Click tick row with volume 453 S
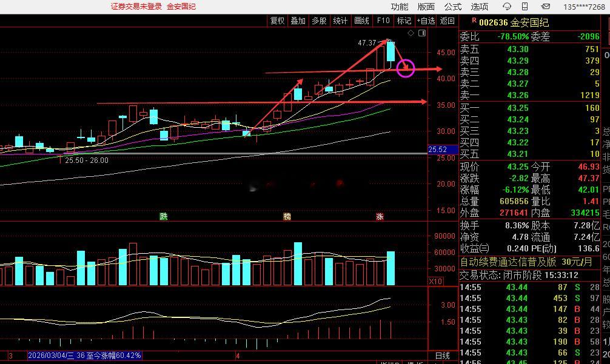The width and height of the screenshot is (610, 364). click(529, 298)
